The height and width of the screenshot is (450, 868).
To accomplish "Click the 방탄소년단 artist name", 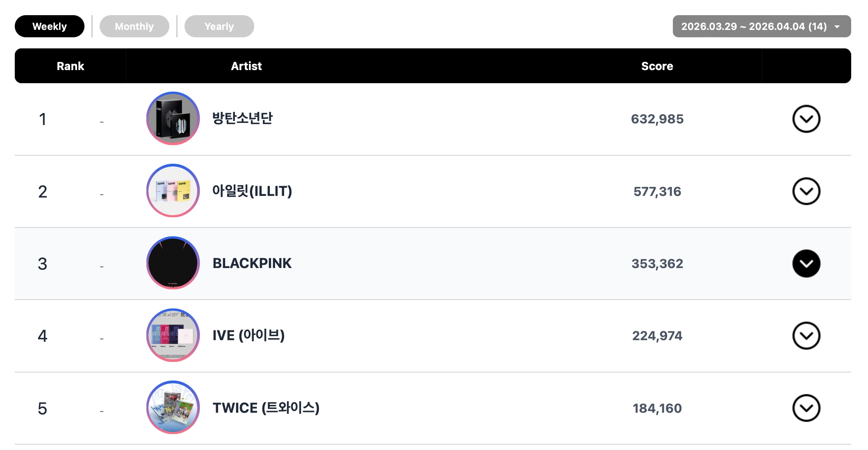I will click(242, 118).
